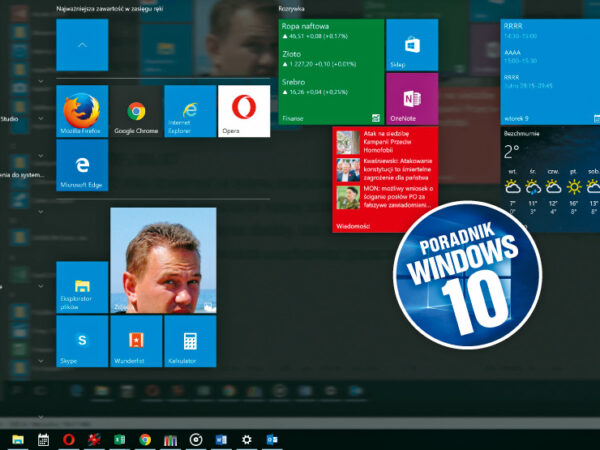Launch Google Chrome from Start tiles

click(x=137, y=111)
